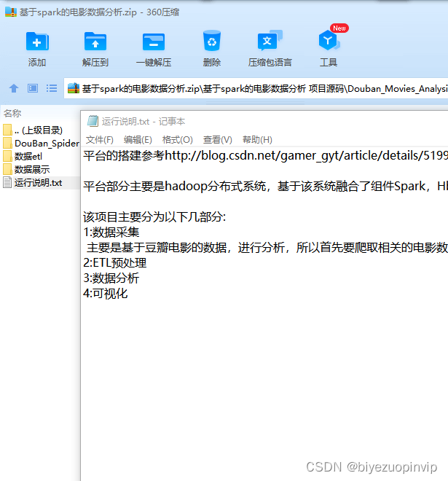Open Notepad's 编辑(E) menu
This screenshot has height=481, width=448.
138,140
